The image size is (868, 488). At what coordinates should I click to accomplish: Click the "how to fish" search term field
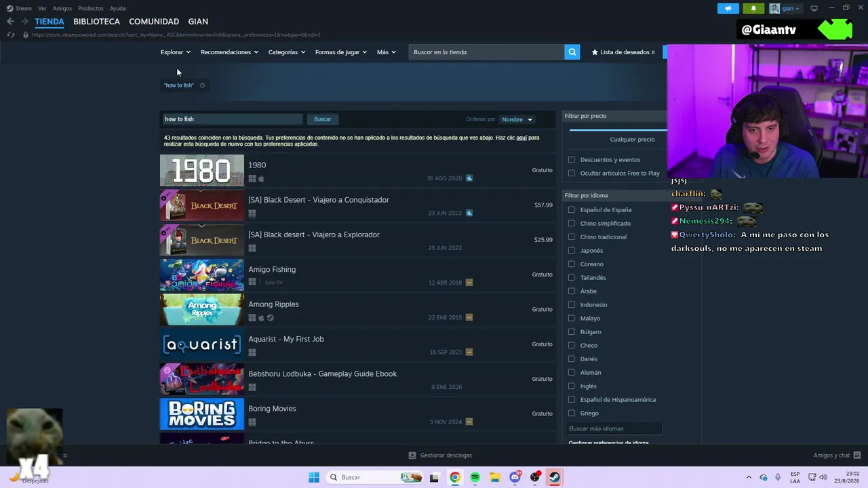(x=232, y=119)
